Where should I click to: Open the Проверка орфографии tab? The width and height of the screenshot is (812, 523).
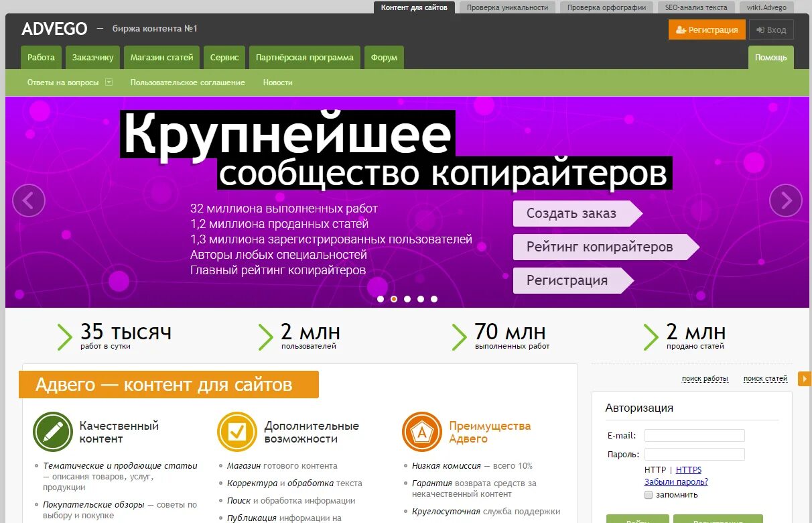(x=606, y=7)
